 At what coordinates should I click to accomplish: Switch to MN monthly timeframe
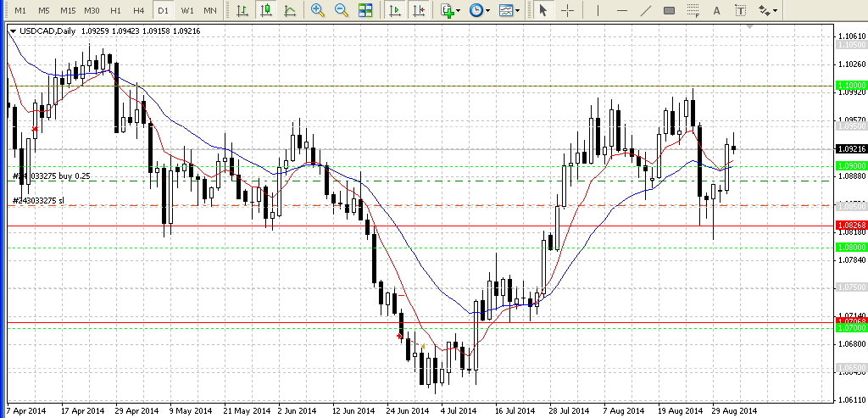tap(210, 10)
